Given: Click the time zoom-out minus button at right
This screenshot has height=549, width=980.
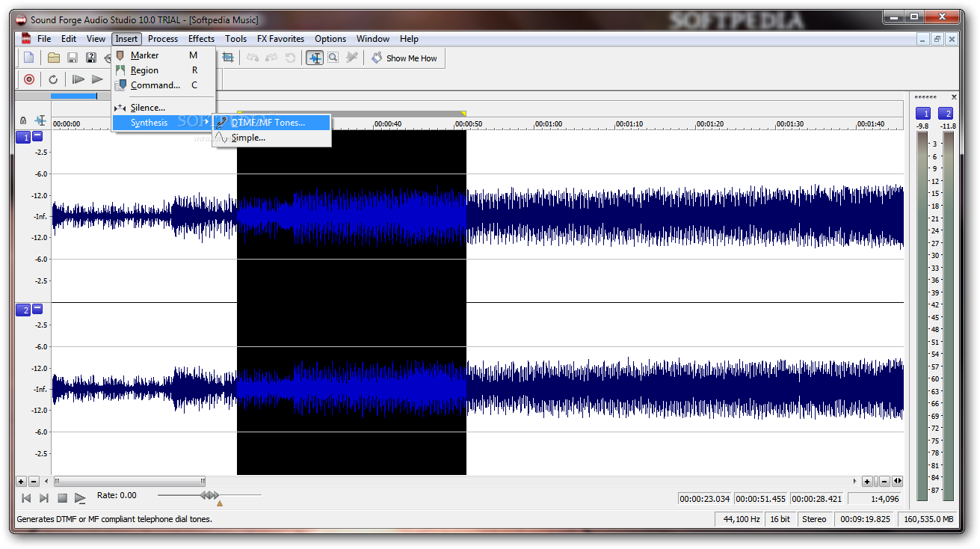Looking at the screenshot, I should coord(884,482).
